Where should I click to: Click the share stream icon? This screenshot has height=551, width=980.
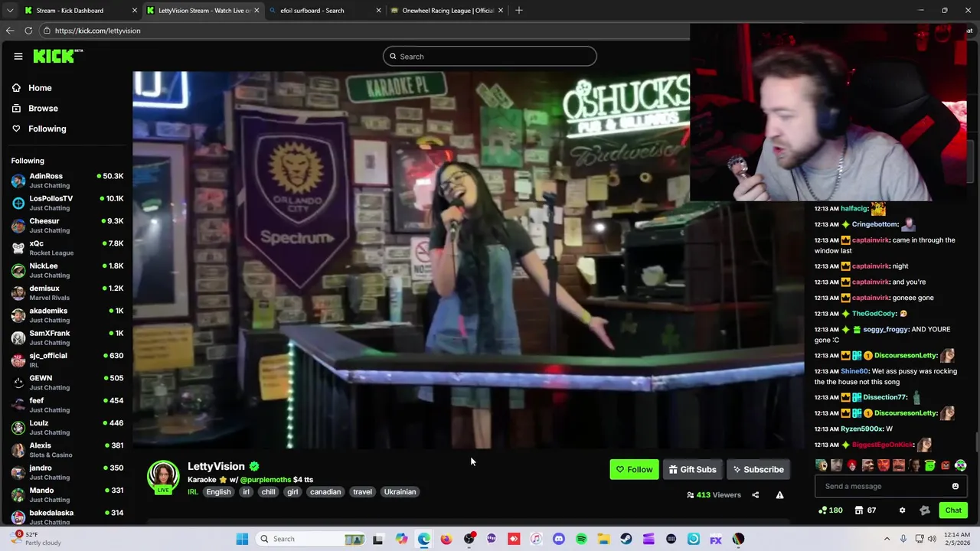click(755, 495)
